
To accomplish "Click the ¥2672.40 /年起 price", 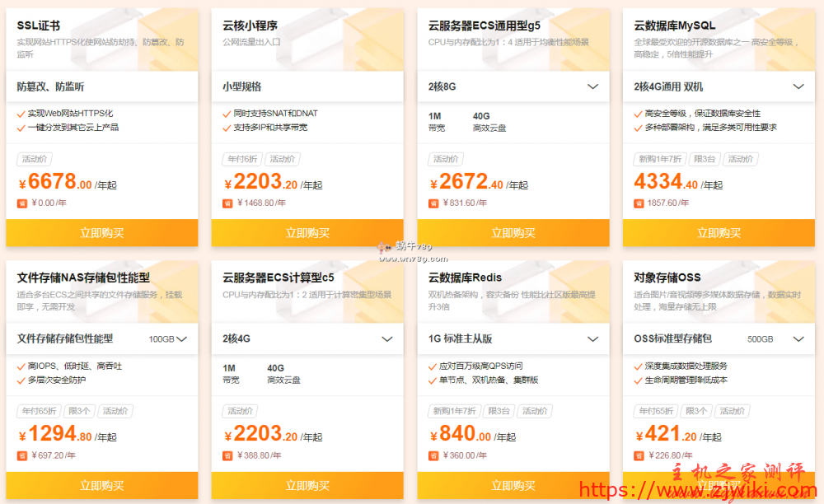I will coord(478,182).
